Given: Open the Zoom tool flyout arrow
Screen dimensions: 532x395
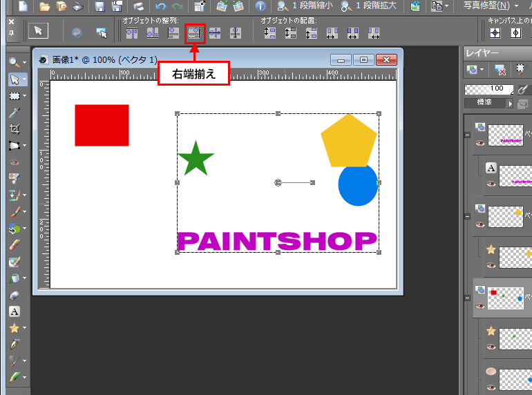Looking at the screenshot, I should 24,63.
